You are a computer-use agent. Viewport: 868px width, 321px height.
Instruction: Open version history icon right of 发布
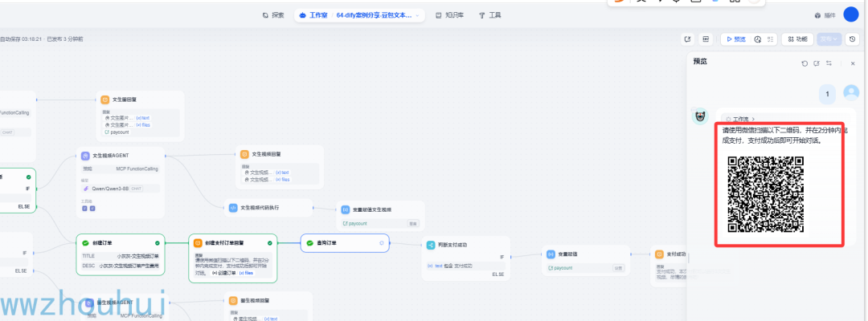853,39
